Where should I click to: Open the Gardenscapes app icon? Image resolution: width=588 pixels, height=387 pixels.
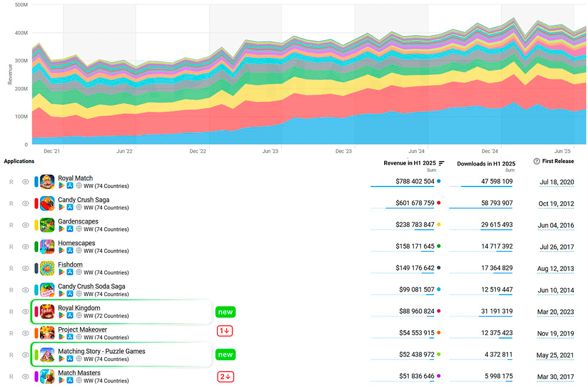[47, 225]
